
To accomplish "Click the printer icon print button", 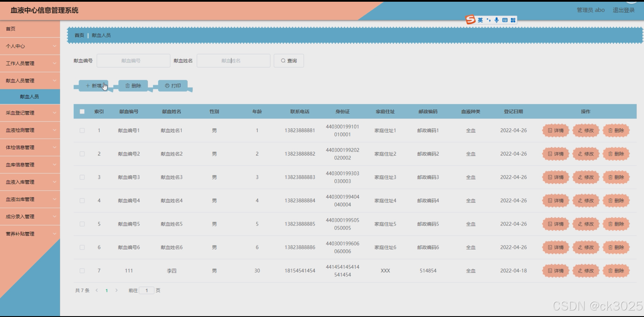I will click(167, 86).
